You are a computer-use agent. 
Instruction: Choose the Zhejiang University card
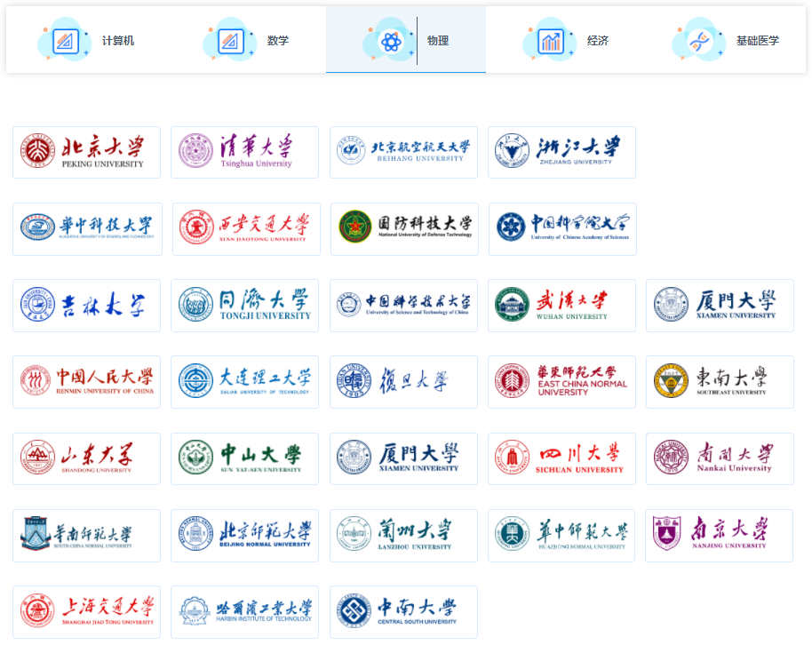(x=561, y=152)
